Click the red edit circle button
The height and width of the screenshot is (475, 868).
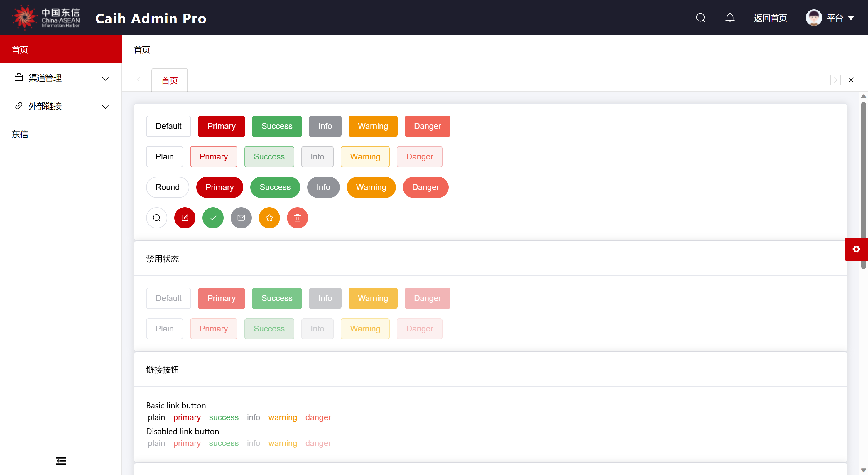[185, 218]
